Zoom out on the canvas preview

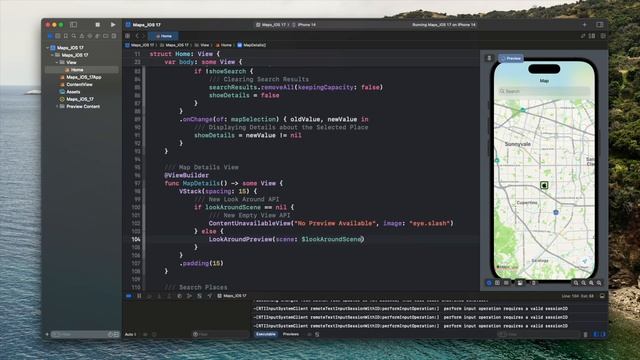coord(576,282)
